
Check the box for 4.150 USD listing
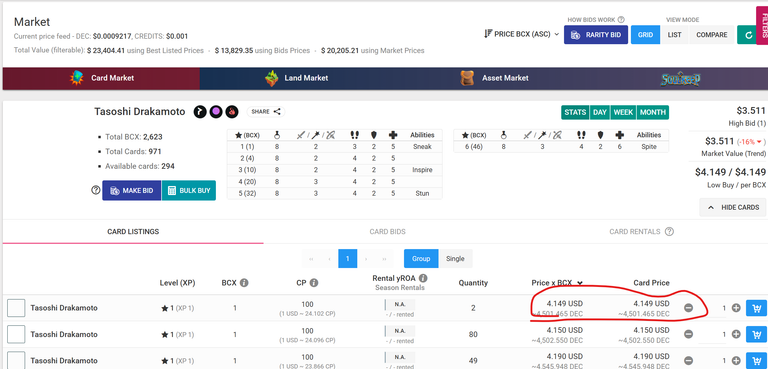coord(16,334)
